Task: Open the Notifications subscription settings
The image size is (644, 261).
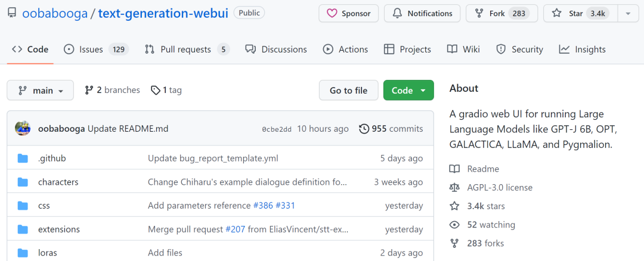Action: click(422, 13)
